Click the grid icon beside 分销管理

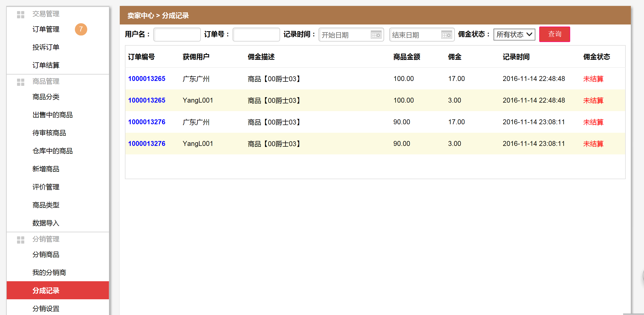21,240
